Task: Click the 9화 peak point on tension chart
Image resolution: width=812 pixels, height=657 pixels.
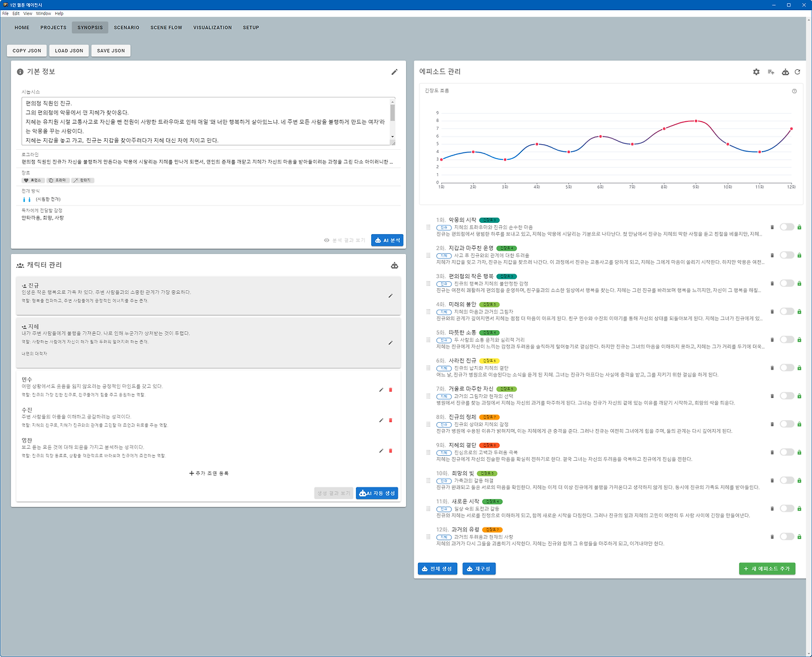Action: pyautogui.click(x=696, y=121)
